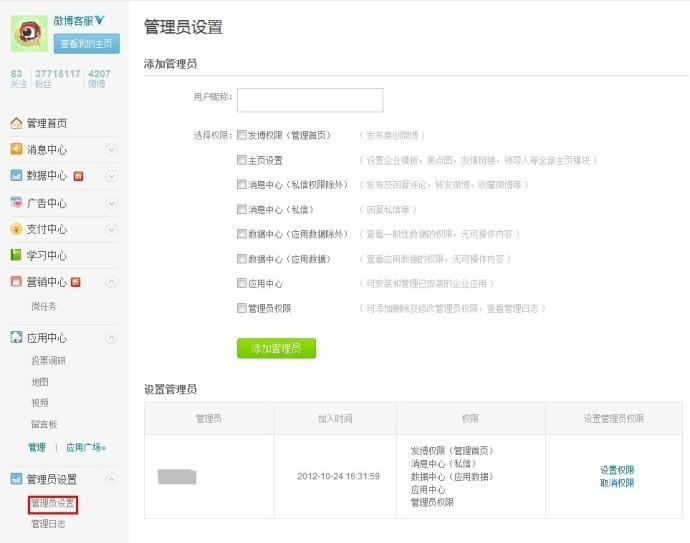
Task: Click the 广告中心 heart icon
Action: (x=16, y=203)
